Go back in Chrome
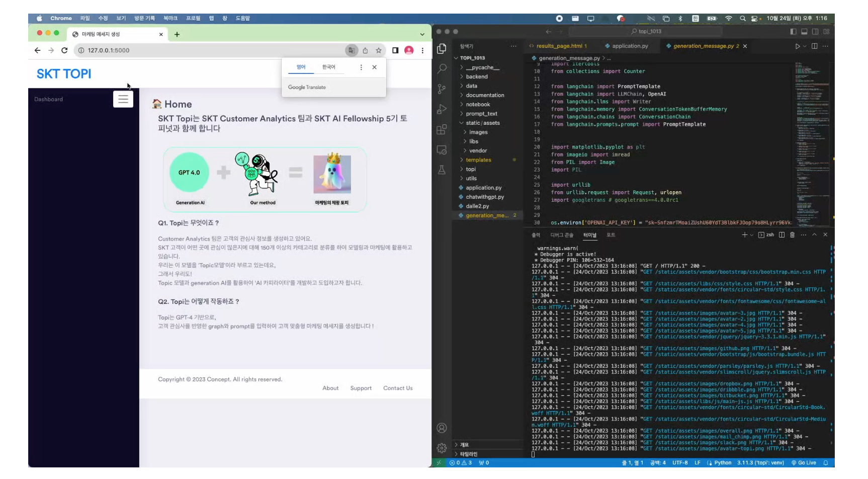This screenshot has width=868, height=479. [37, 50]
